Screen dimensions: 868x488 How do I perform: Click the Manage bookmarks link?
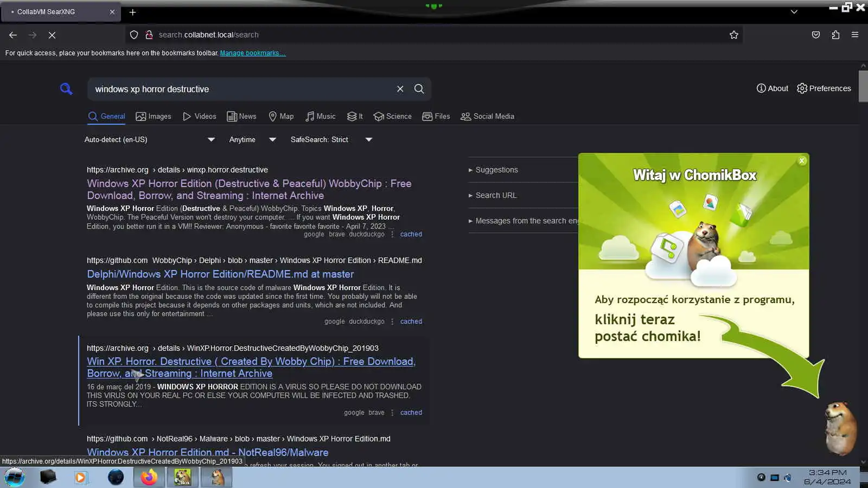pos(253,53)
